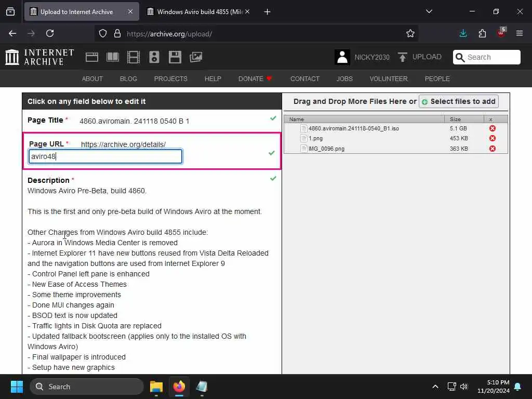Open Firefox View pinned tab icon
This screenshot has height=399, width=532.
click(x=10, y=11)
